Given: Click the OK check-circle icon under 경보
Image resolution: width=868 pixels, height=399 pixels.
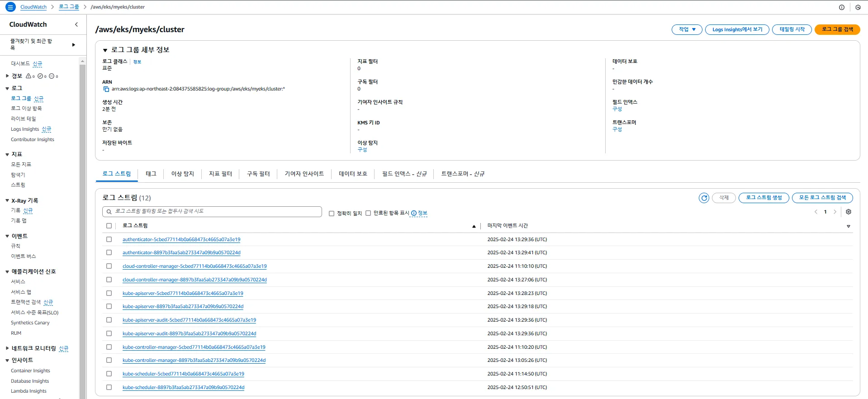Looking at the screenshot, I should tap(40, 76).
